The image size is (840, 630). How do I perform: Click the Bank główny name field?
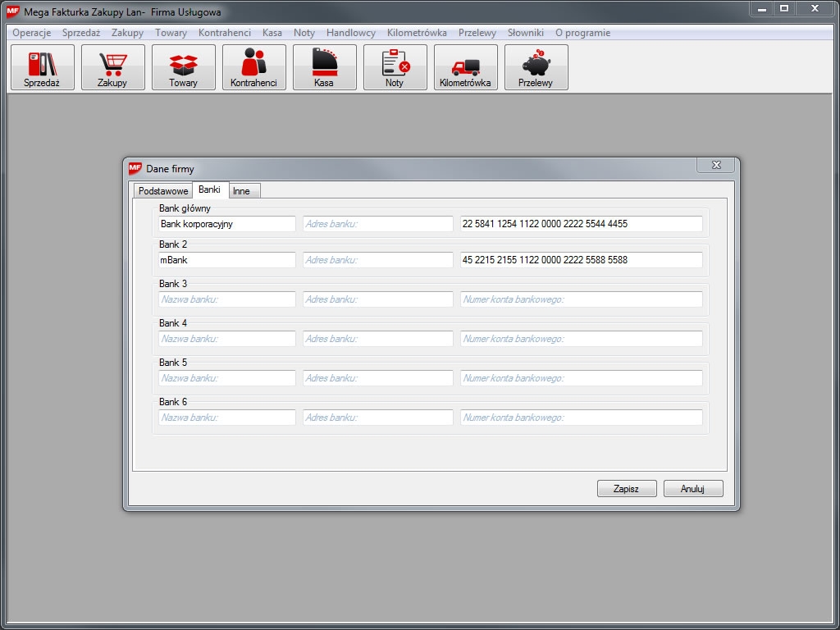click(227, 224)
